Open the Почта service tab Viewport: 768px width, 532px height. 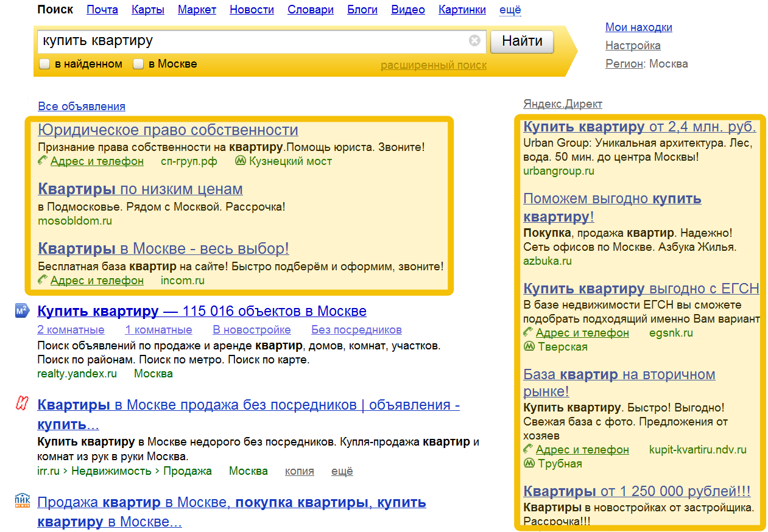point(102,10)
